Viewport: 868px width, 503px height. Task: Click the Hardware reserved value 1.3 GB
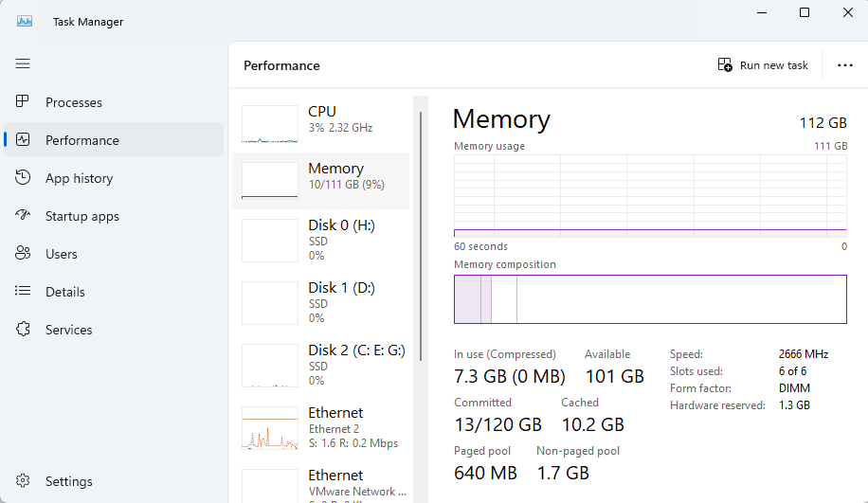(794, 405)
